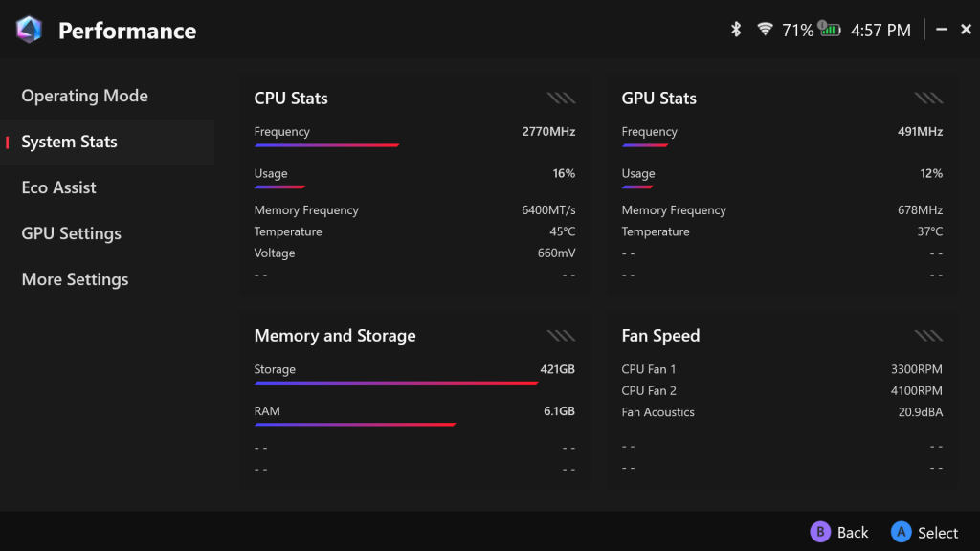Click the 4:57 PM clock
980x551 pixels.
click(880, 31)
